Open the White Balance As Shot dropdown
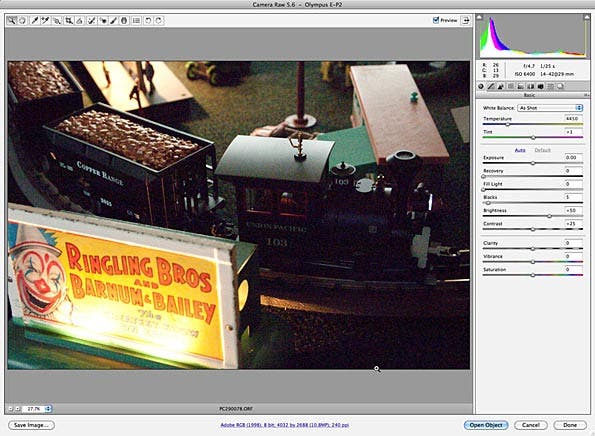The width and height of the screenshot is (595, 436). (x=550, y=108)
